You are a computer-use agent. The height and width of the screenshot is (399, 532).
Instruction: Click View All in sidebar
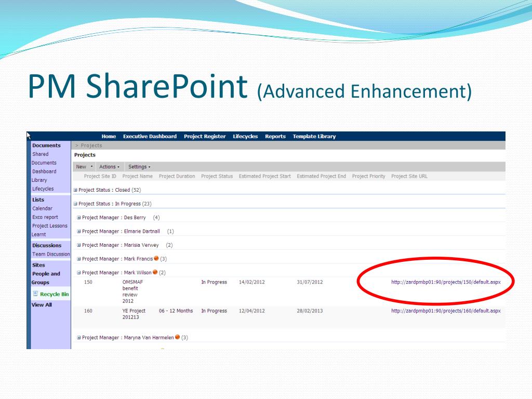tap(42, 304)
